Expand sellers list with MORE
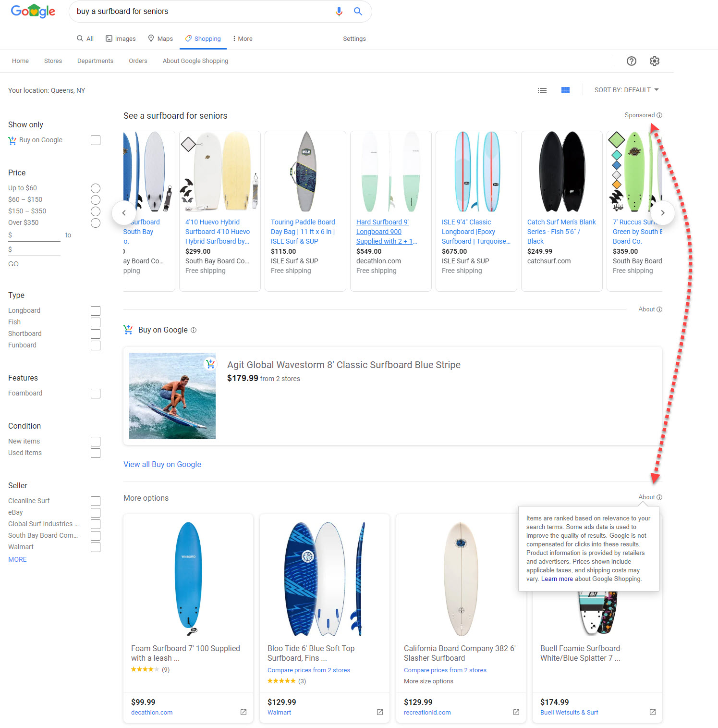The width and height of the screenshot is (718, 728). (17, 559)
